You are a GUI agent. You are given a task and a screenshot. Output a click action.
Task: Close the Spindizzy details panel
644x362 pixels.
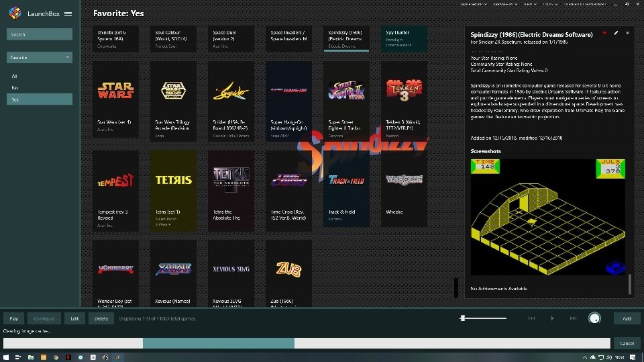[628, 33]
